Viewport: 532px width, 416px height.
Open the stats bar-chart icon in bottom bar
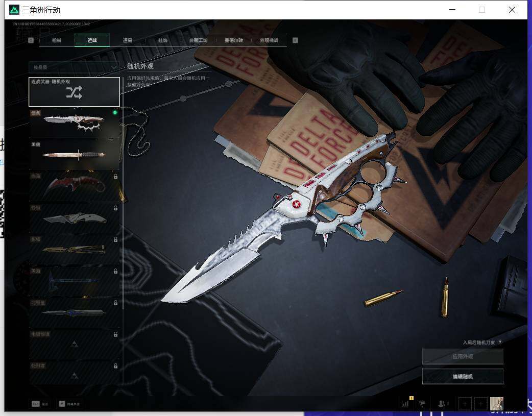pos(405,403)
